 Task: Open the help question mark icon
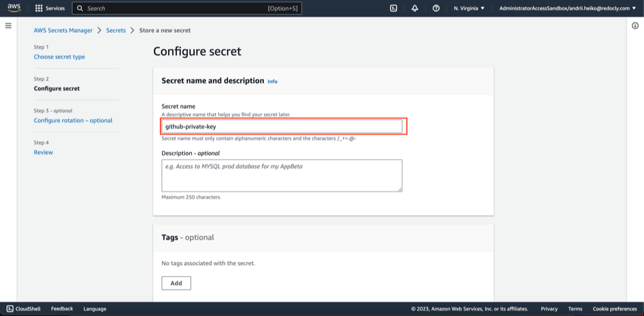click(436, 8)
